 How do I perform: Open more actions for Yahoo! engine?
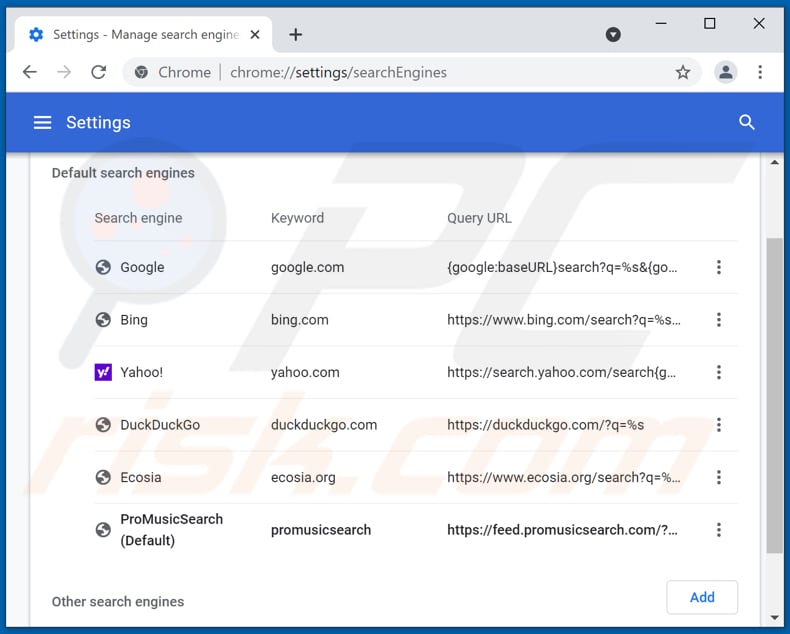[x=718, y=372]
